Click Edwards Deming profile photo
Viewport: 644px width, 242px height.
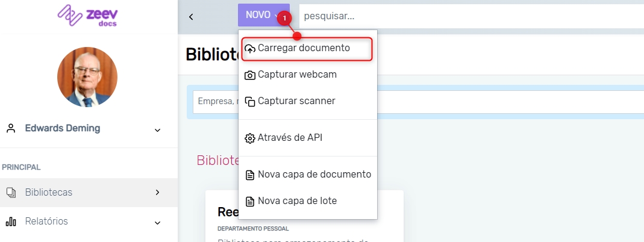pyautogui.click(x=87, y=77)
